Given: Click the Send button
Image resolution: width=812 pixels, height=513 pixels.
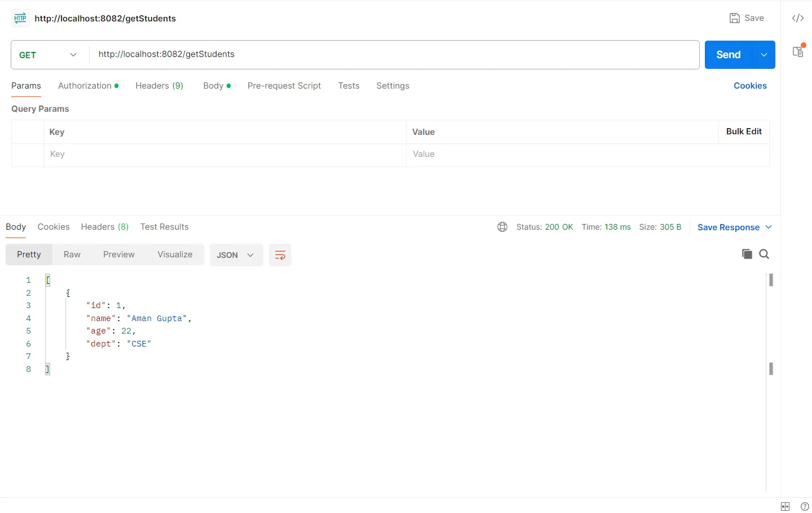Looking at the screenshot, I should 728,55.
